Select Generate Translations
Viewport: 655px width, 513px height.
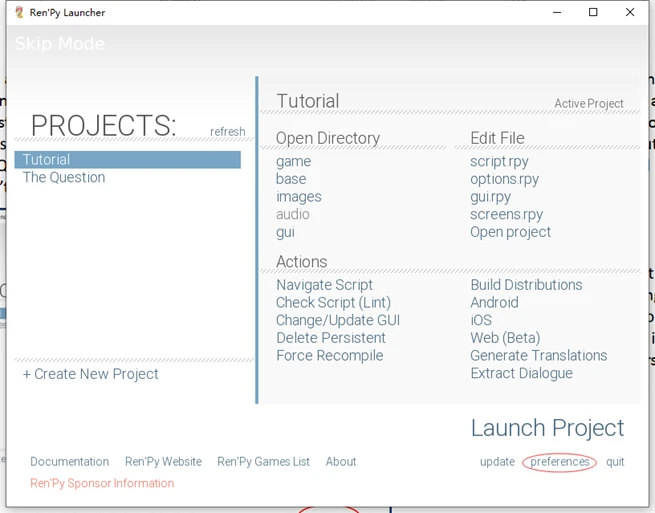pos(538,355)
